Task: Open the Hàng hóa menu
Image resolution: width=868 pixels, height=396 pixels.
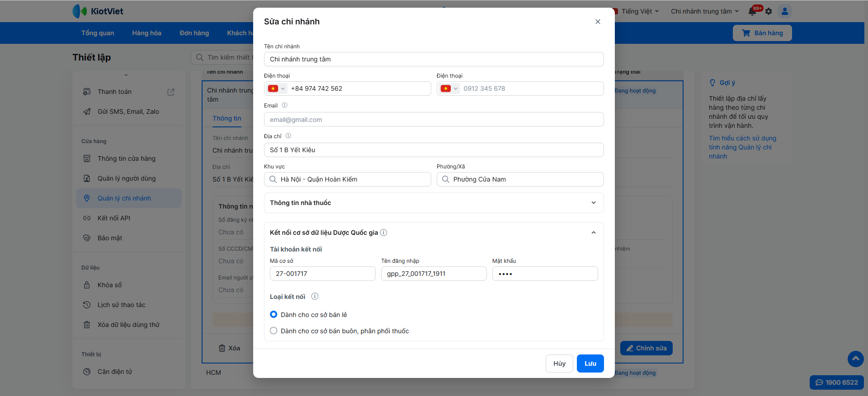Action: 146,33
